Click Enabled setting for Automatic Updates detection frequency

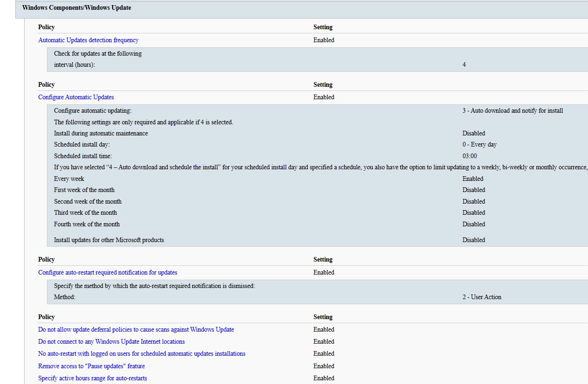[323, 40]
